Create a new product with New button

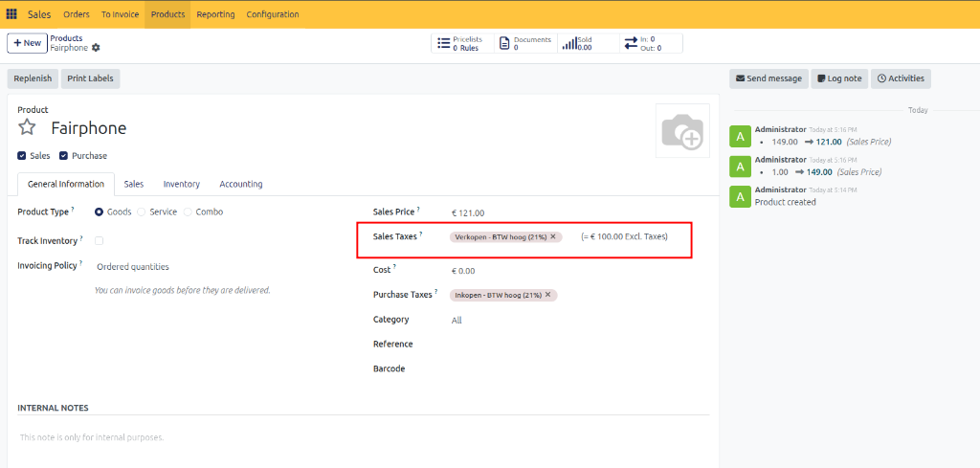(28, 43)
